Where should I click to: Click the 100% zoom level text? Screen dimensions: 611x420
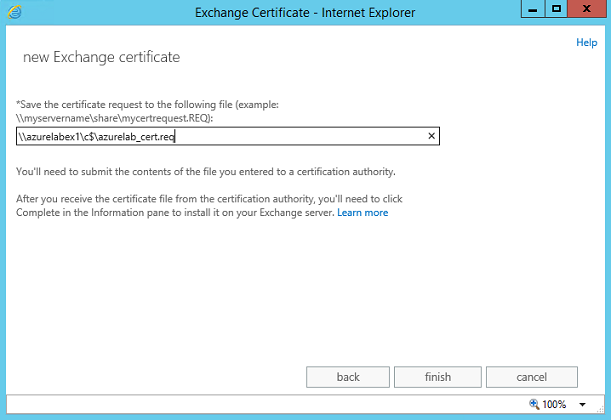[x=554, y=404]
